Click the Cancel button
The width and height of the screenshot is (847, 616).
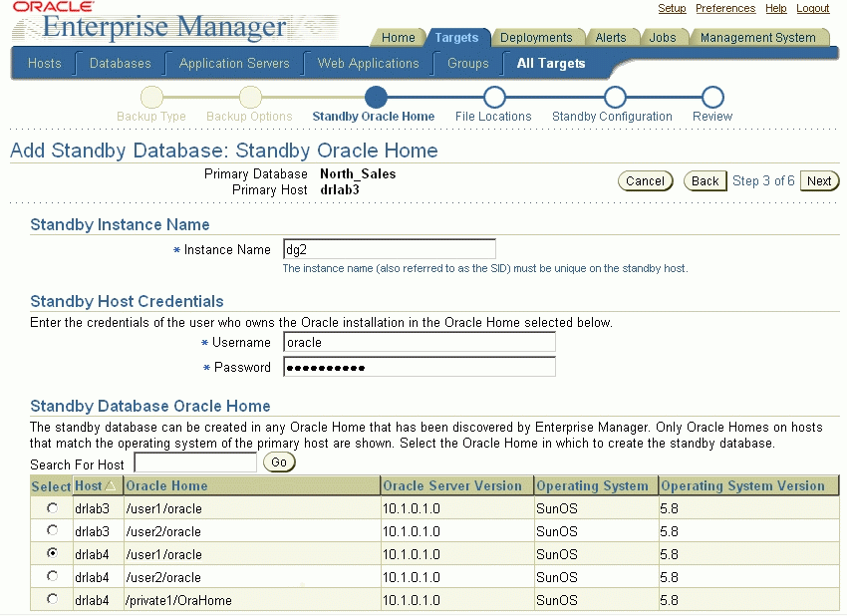[645, 180]
